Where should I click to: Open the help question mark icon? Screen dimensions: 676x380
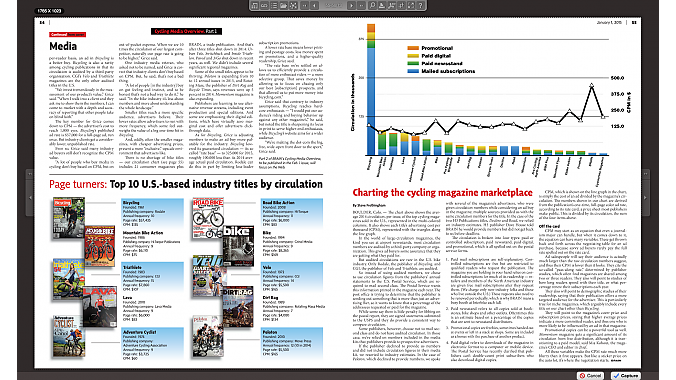coord(421,6)
